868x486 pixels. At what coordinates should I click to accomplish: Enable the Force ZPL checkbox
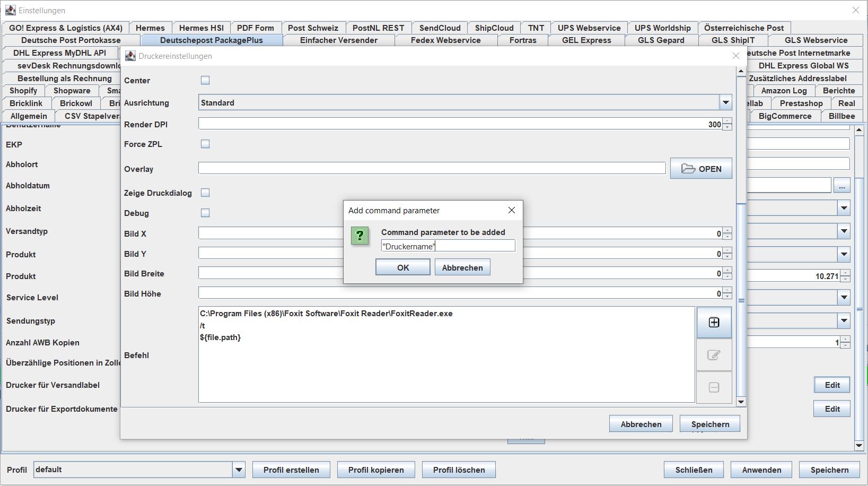tap(205, 144)
